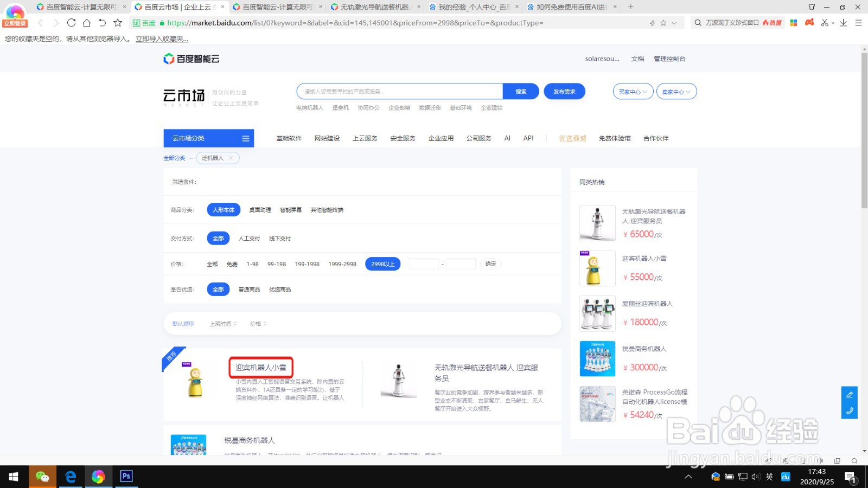Bookmark page with address bar star
The image size is (868, 488).
tap(663, 23)
